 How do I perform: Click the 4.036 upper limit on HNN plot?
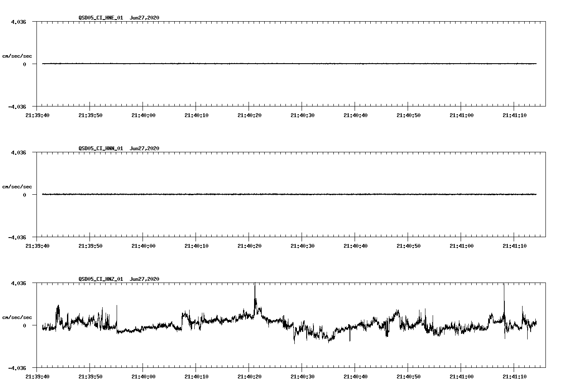[19, 152]
